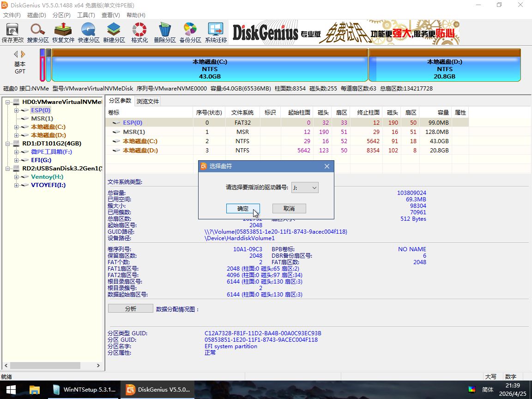
Task: Select 本地磁盘(C:) row in partition table
Action: pos(287,141)
